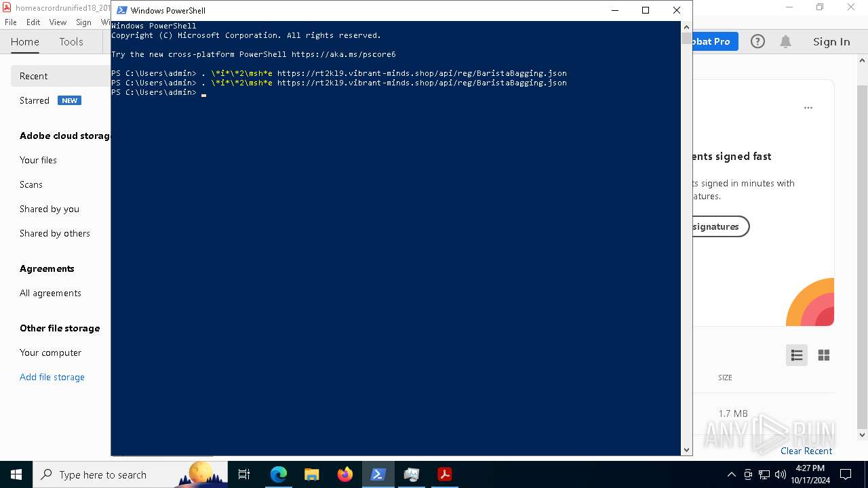Viewport: 868px width, 488px height.
Task: Click the aka.ms/pscore6 text in PowerShell
Action: point(344,54)
